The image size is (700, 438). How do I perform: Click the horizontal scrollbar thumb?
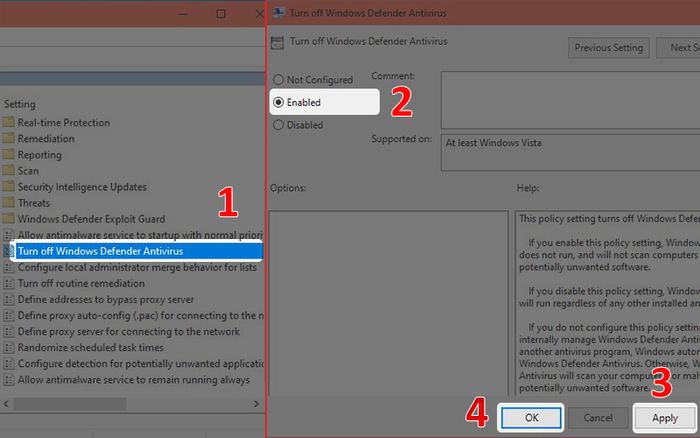[70, 404]
